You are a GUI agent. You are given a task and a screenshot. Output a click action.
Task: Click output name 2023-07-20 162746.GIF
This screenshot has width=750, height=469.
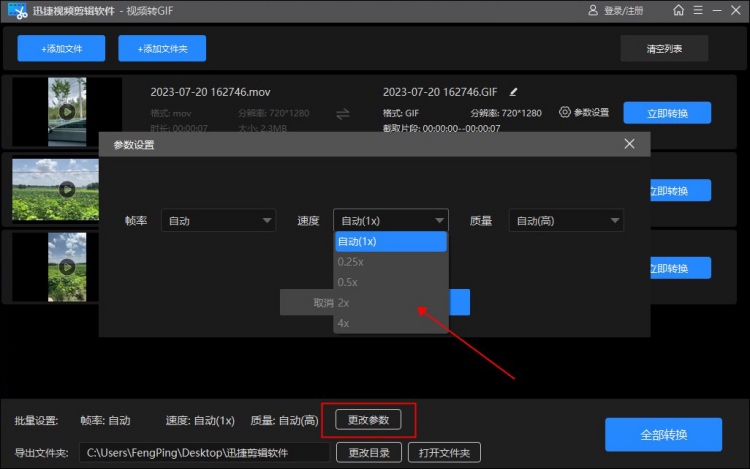tap(440, 92)
